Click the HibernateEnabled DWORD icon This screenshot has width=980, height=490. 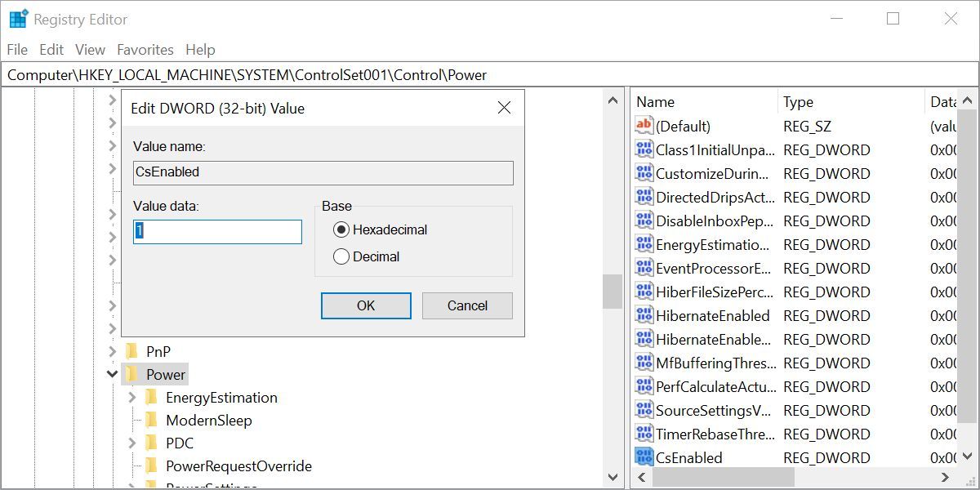click(644, 315)
